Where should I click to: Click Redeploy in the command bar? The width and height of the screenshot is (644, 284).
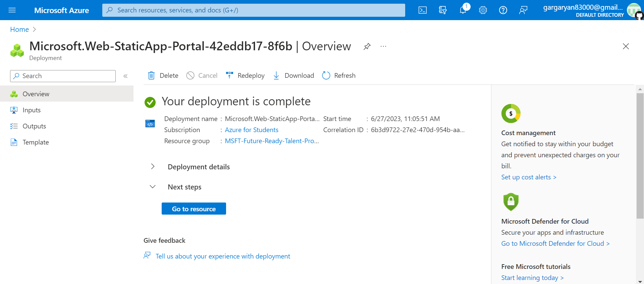(245, 75)
